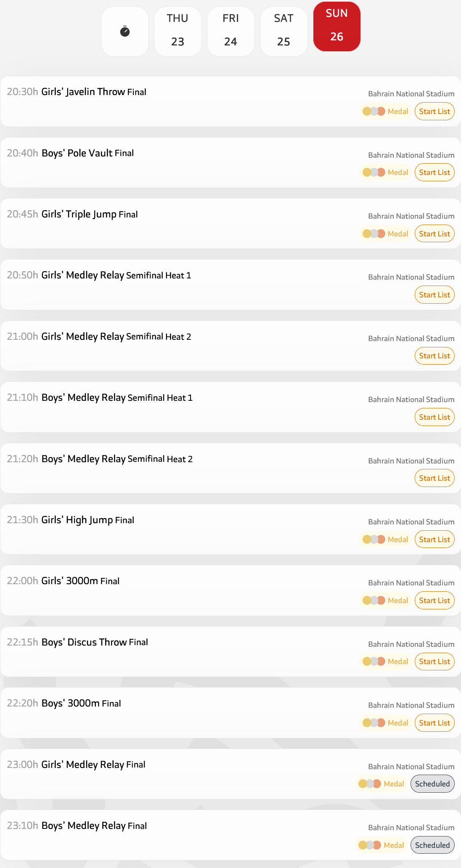Image resolution: width=461 pixels, height=868 pixels.
Task: Click the stopwatch live icon tab
Action: pyautogui.click(x=125, y=32)
